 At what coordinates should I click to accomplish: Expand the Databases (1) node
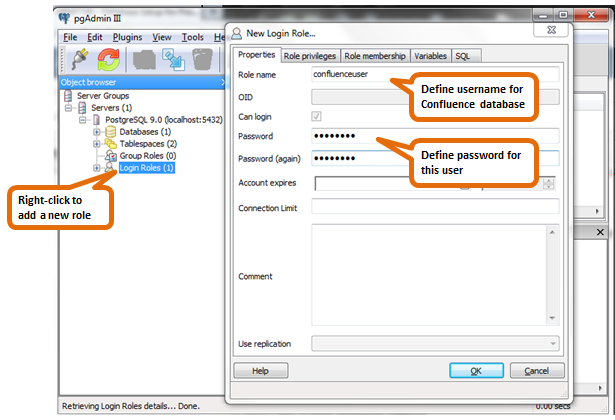point(97,132)
